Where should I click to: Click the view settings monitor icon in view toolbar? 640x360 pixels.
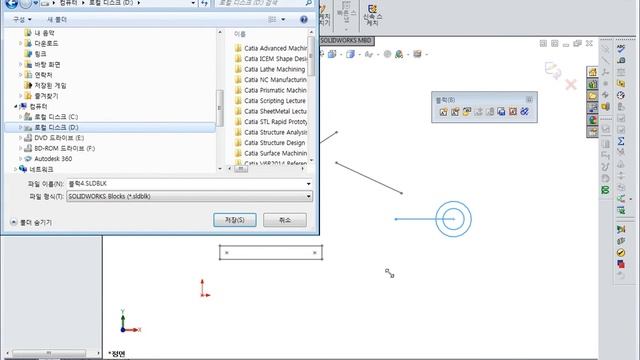tap(417, 54)
